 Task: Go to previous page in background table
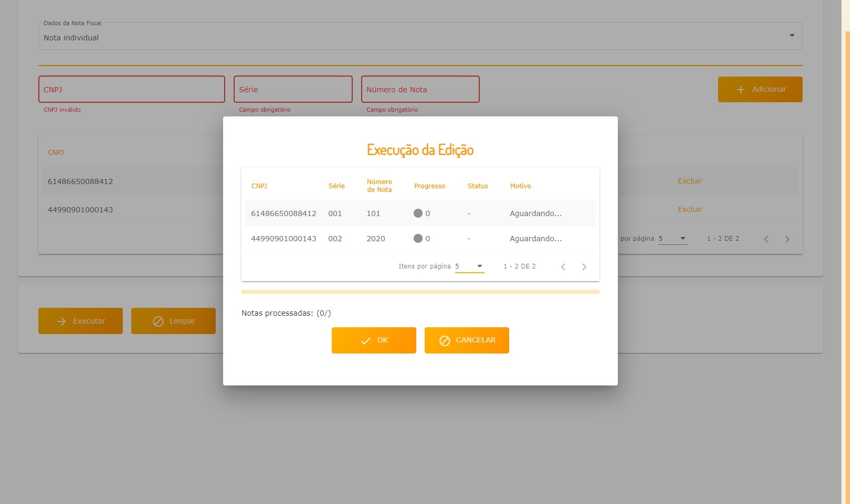click(766, 239)
